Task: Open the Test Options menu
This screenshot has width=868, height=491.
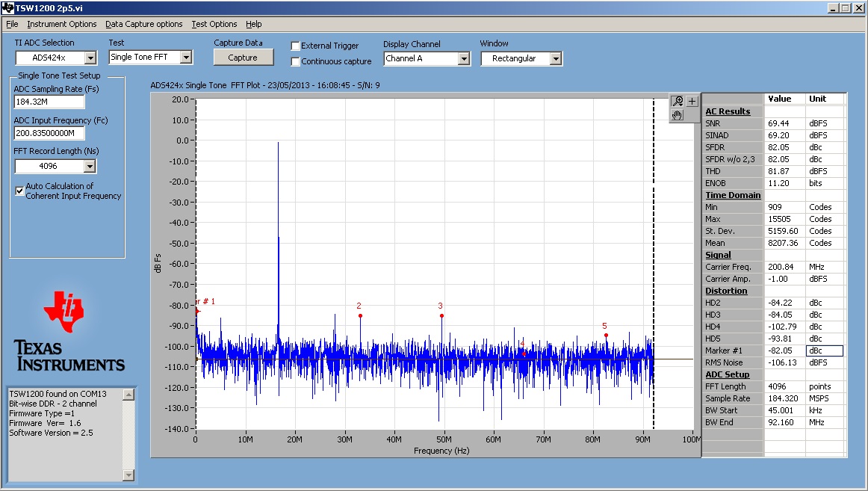Action: coord(214,25)
